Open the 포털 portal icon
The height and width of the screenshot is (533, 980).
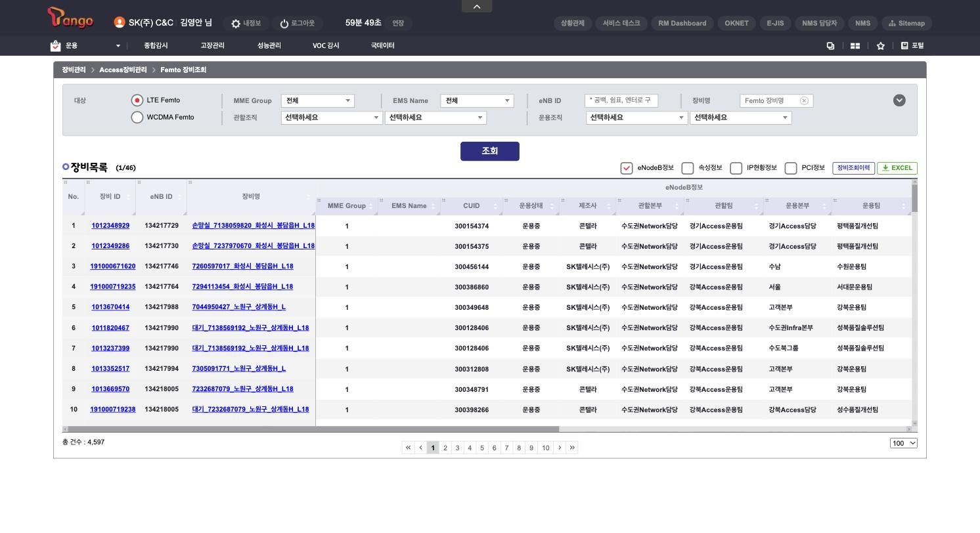click(904, 45)
